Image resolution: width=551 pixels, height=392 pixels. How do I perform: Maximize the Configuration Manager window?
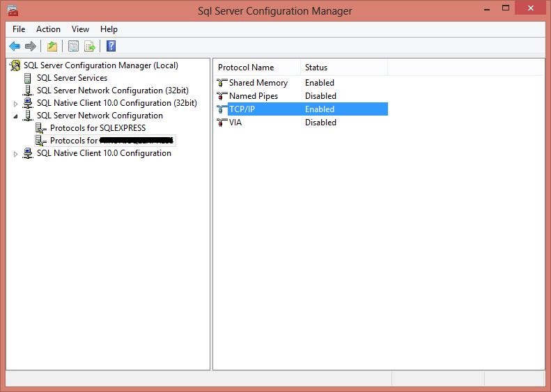pos(506,8)
